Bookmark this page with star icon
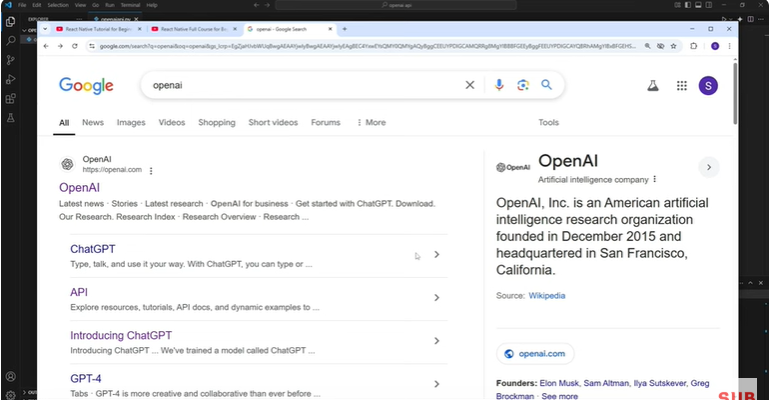The width and height of the screenshot is (770, 400). 673,46
